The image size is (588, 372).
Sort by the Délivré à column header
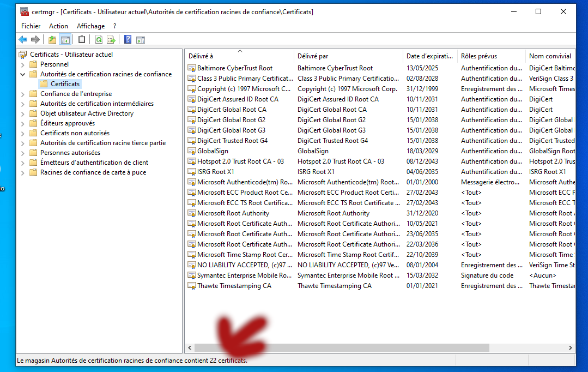coord(239,56)
